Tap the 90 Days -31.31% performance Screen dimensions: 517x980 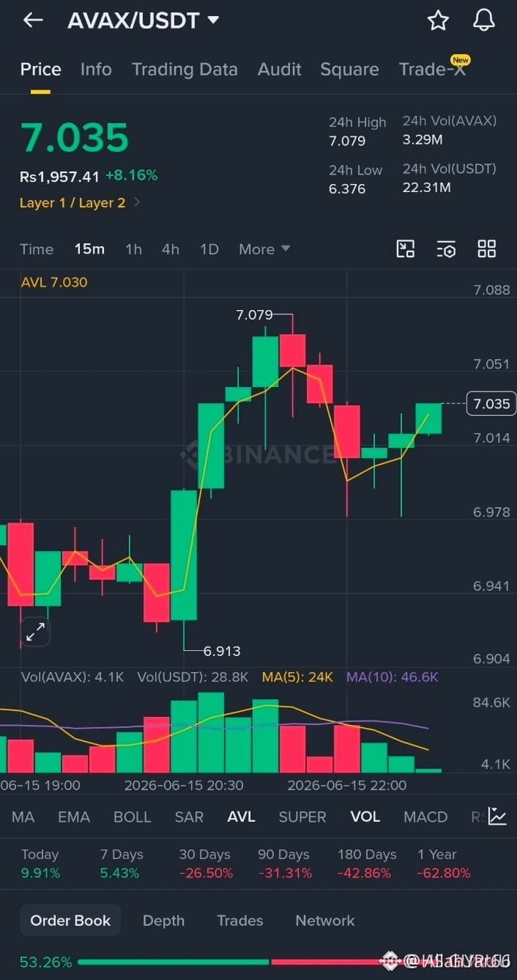click(285, 864)
